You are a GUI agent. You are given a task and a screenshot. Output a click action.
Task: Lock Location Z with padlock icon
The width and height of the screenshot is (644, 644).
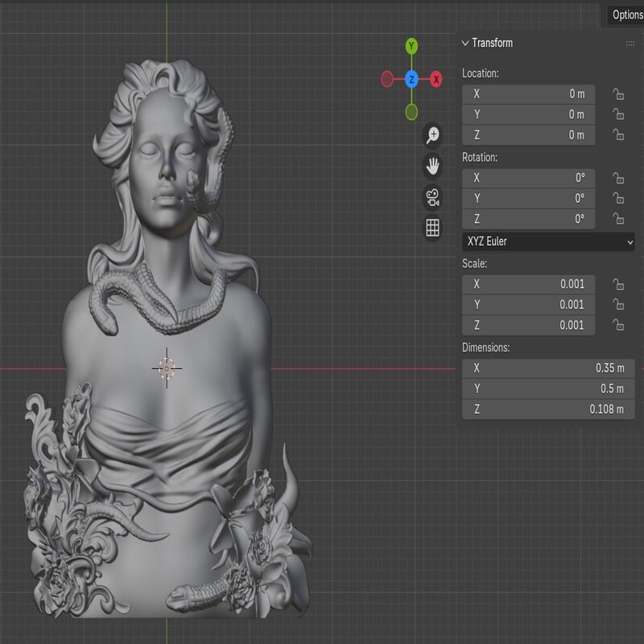pyautogui.click(x=618, y=135)
